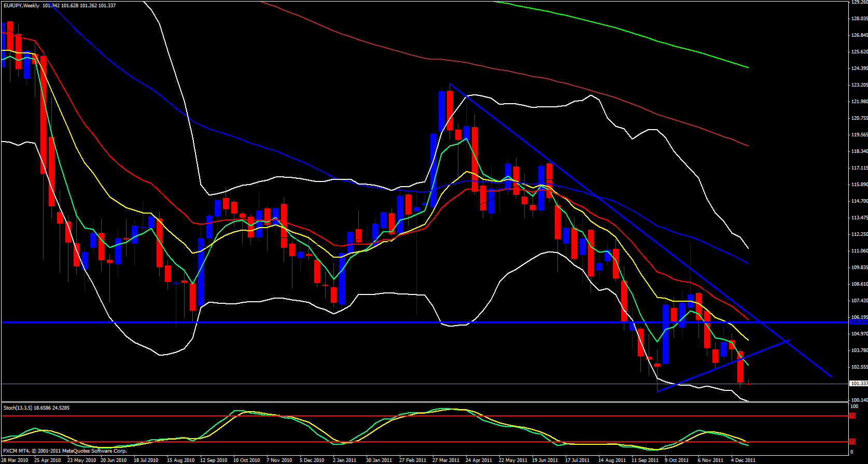Screen dimensions: 868x464
Task: Select the 108.610 price axis label
Action: 859,284
